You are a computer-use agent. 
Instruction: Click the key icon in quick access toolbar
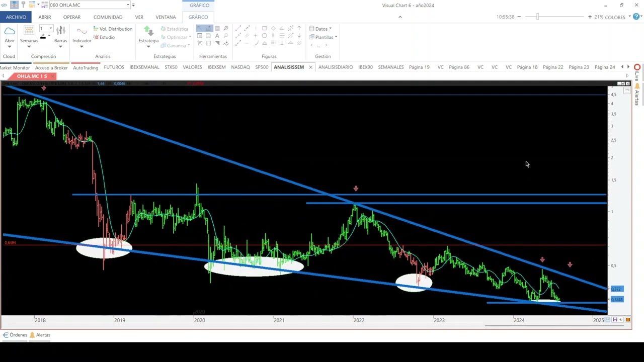[x=23, y=5]
